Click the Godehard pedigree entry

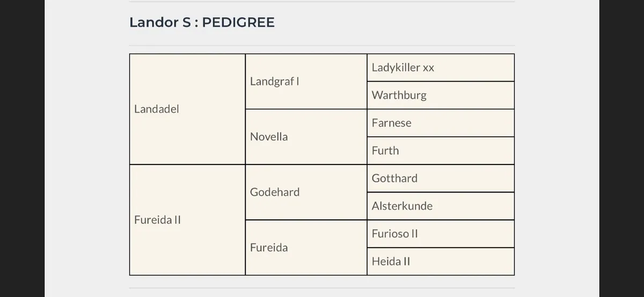306,192
